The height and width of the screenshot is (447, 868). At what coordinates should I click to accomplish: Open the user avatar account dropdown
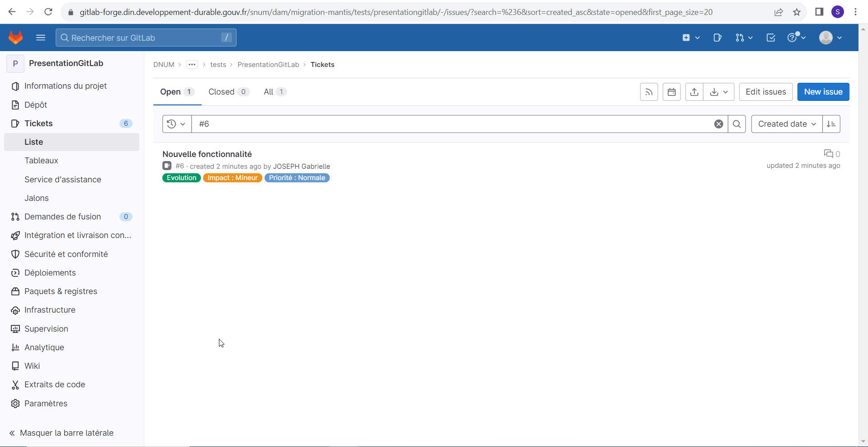830,38
